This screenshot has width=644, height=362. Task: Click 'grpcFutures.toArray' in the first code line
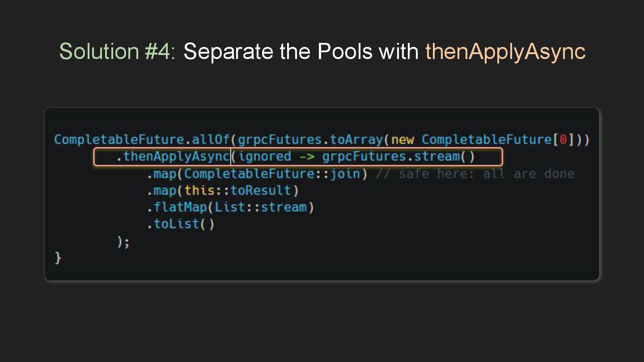(x=310, y=139)
